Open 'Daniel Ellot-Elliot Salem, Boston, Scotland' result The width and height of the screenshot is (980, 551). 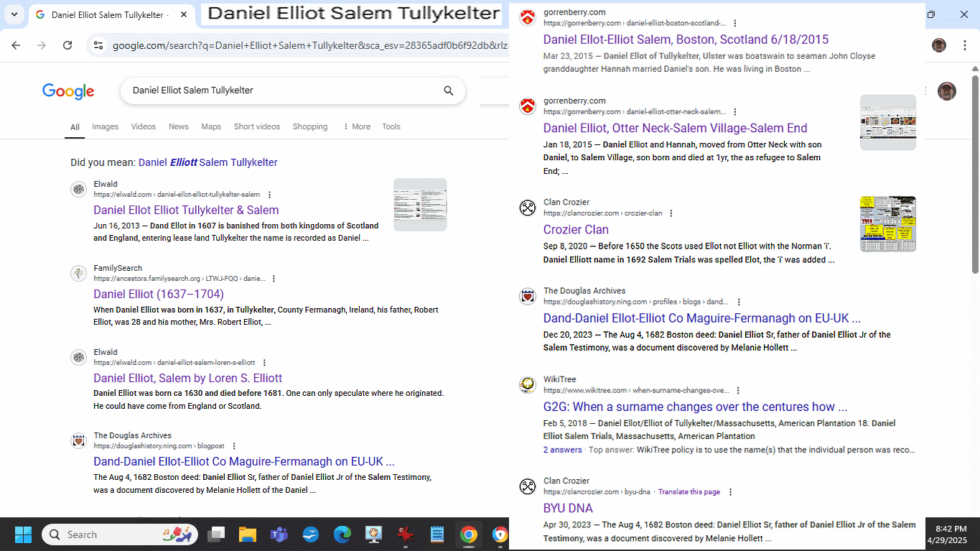coord(686,40)
